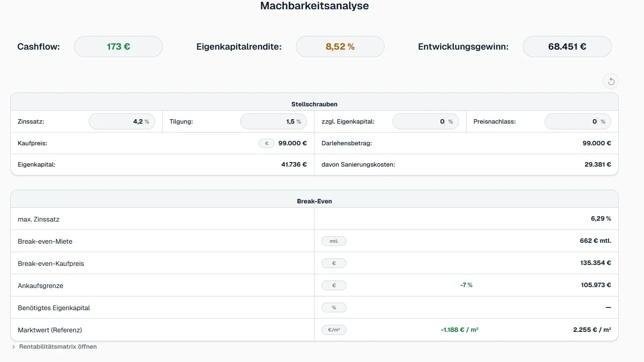Click the Ankaufsgrenze row label
This screenshot has width=644, height=362.
40,286
